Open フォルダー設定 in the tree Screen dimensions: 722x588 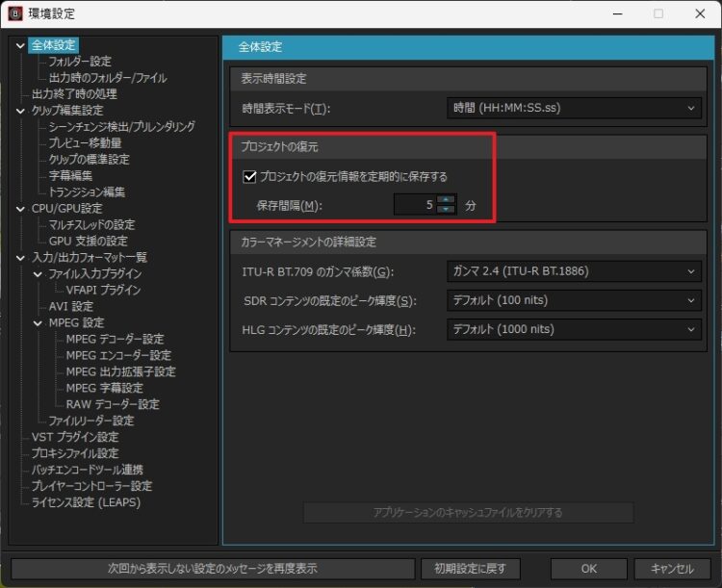click(80, 62)
